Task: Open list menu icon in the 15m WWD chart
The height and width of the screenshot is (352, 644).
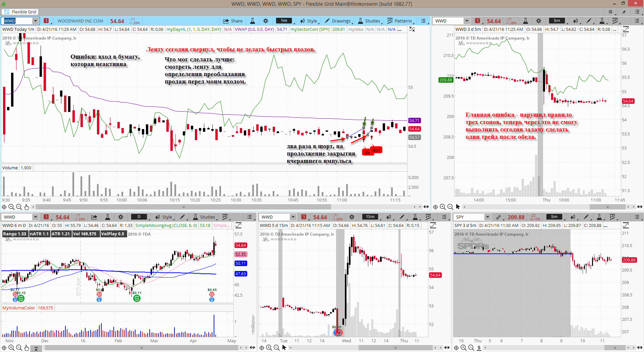Action: (x=444, y=217)
